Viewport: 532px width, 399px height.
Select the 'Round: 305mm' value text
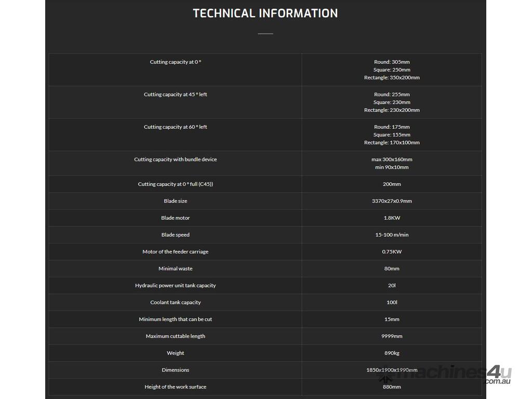click(392, 62)
